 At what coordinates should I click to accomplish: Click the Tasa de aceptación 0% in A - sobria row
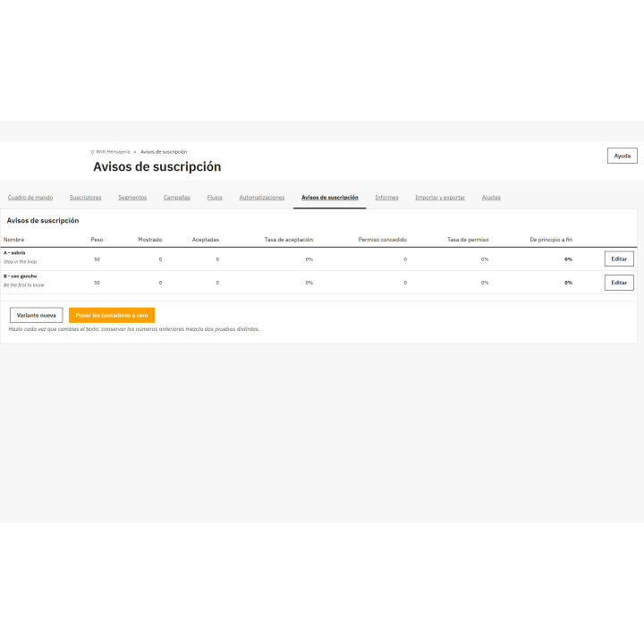pos(309,259)
